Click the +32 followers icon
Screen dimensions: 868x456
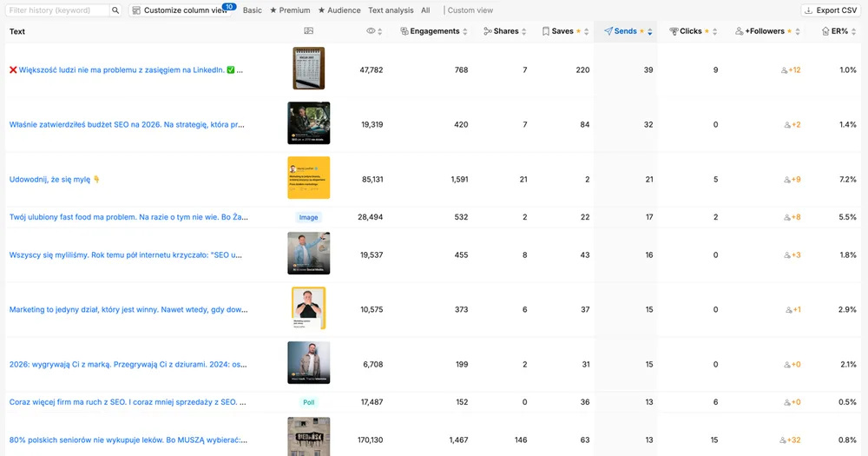click(783, 440)
